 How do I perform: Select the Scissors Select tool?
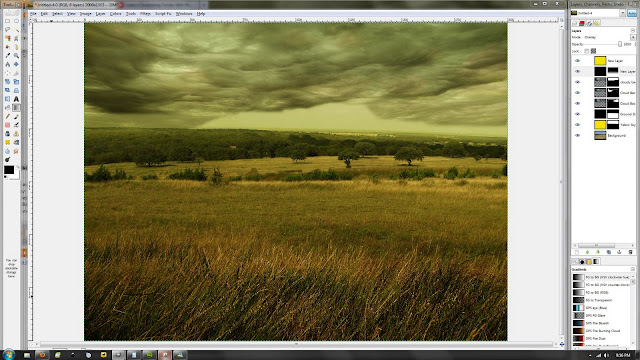click(16, 38)
